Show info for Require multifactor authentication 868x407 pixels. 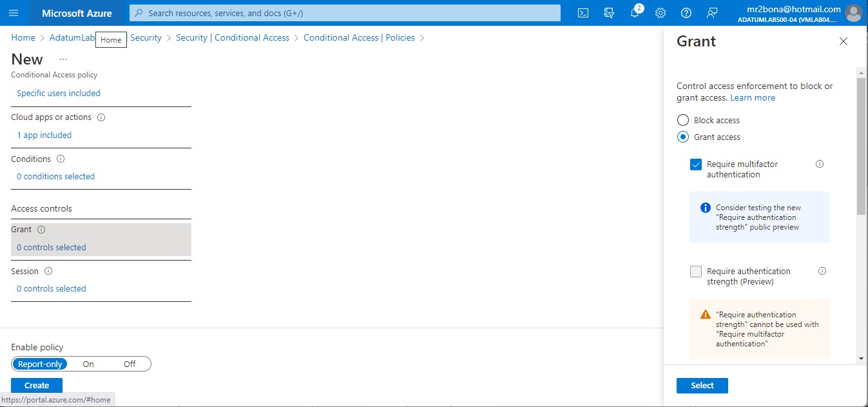pos(820,164)
